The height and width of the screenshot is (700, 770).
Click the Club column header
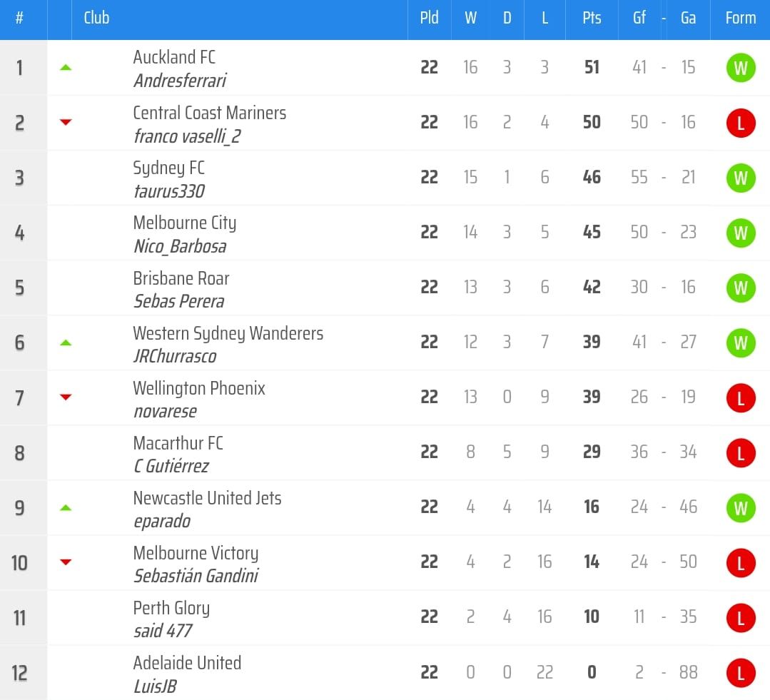point(96,19)
